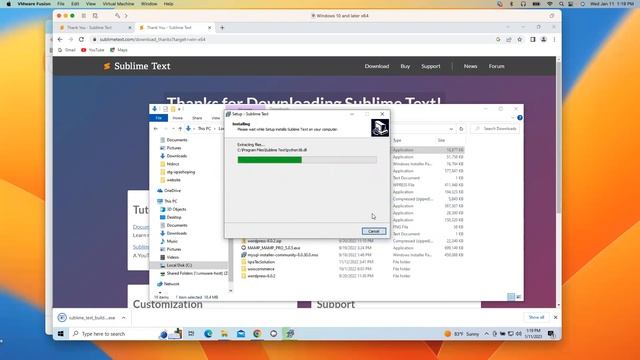
Task: Select MAMP_MAMP_PRO exe file
Action: coord(271,248)
